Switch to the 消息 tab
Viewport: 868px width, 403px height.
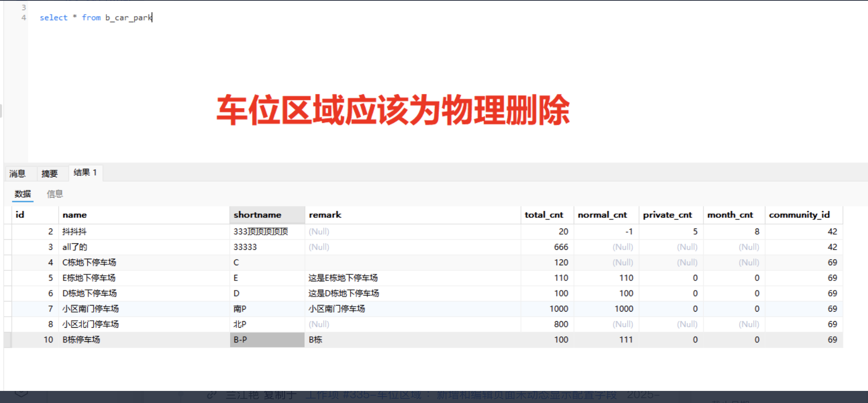coord(18,173)
